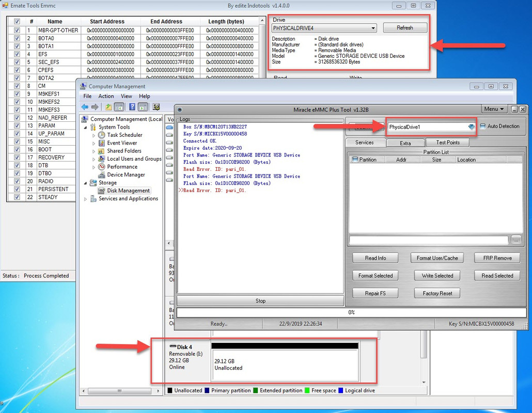Click the file path input field beside browse button
Viewport: 532px width, 413px height.
pyautogui.click(x=429, y=240)
